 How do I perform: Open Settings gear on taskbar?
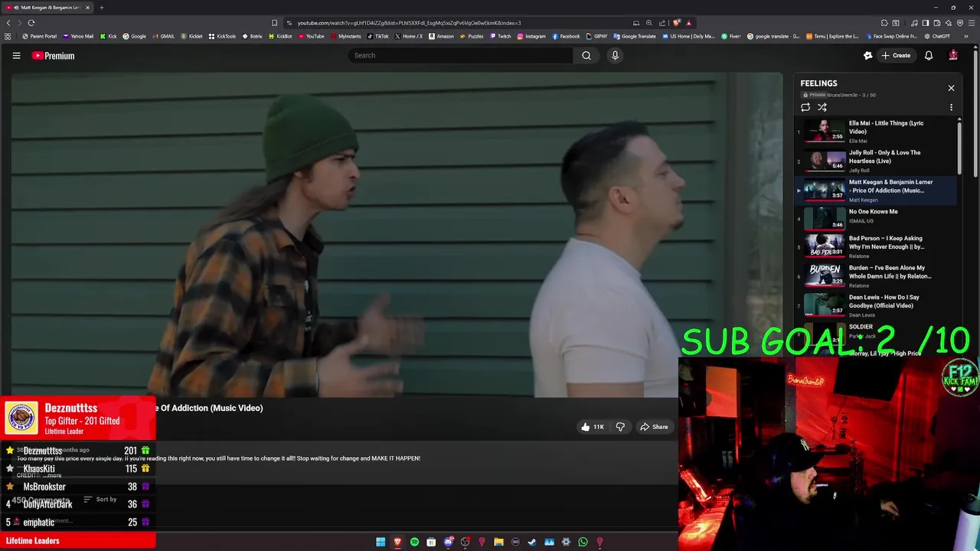(566, 542)
